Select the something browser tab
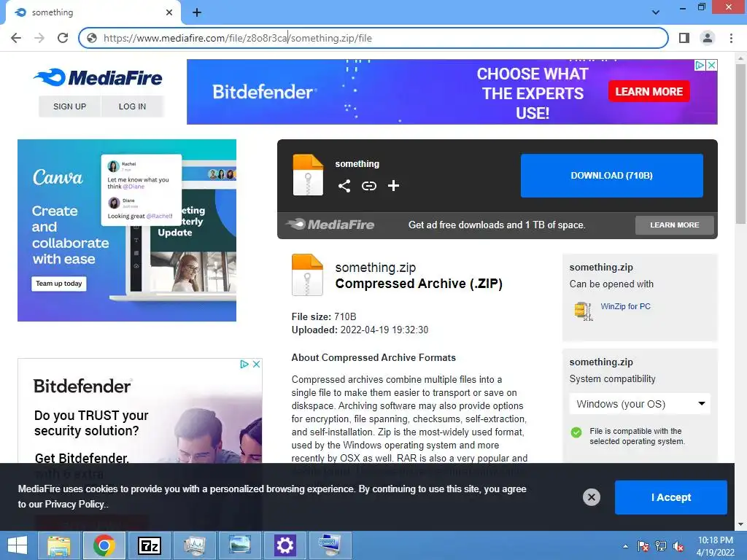Screen dimensions: 747x560 coord(93,12)
